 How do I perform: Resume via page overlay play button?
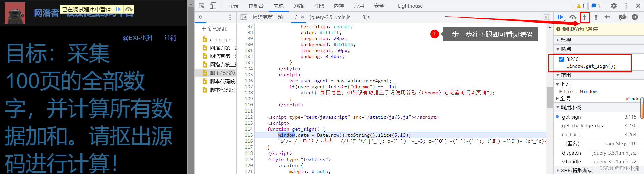point(118,9)
